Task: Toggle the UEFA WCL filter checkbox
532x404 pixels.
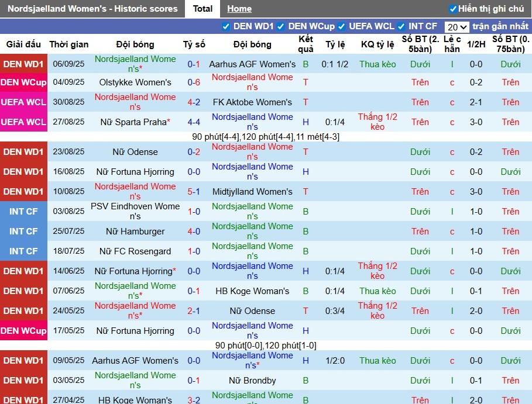Action: pos(342,26)
